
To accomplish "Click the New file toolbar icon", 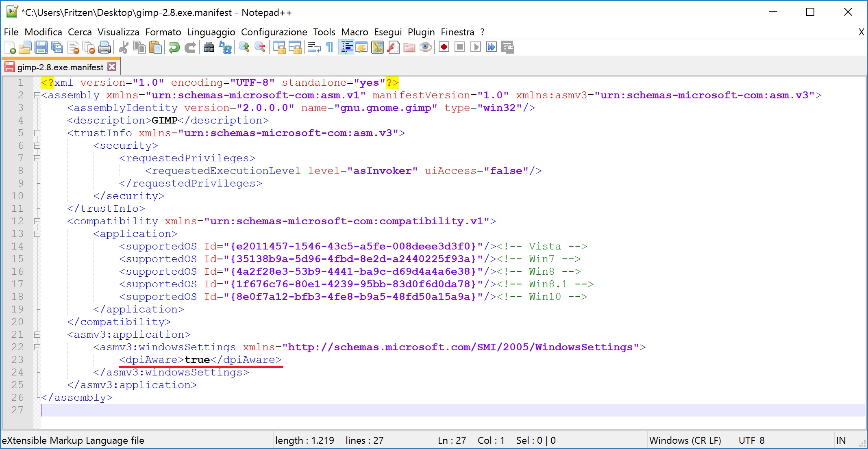I will [10, 48].
